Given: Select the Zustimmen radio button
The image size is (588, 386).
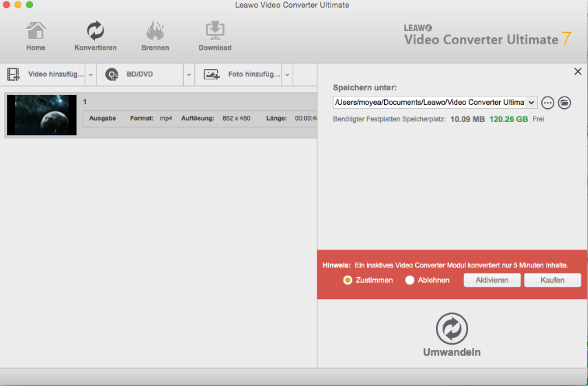Looking at the screenshot, I should point(348,280).
